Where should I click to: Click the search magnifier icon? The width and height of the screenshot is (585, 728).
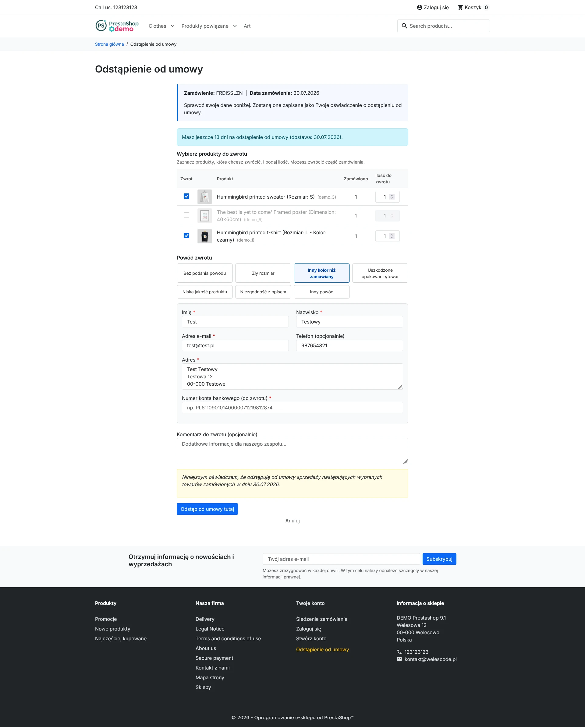404,26
